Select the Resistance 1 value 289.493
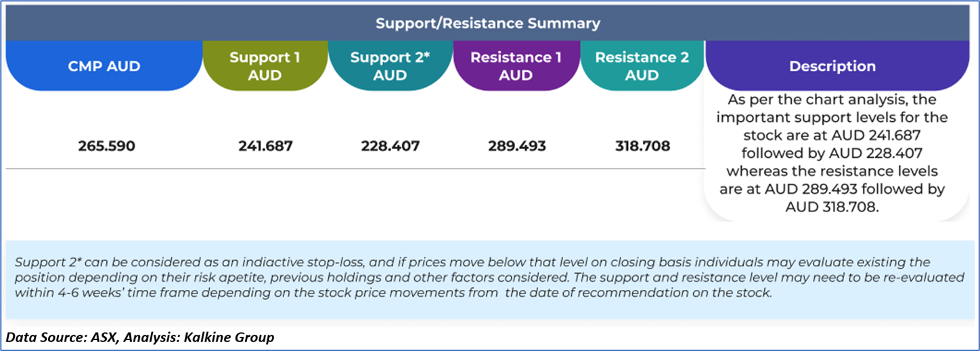The width and height of the screenshot is (980, 351). coord(516,146)
